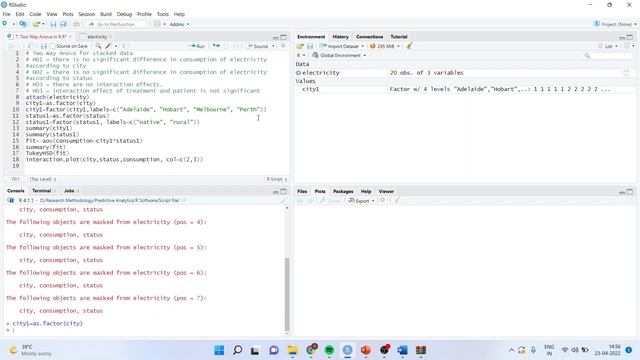This screenshot has width=640, height=360.
Task: Maximize the source editor pane
Action: click(x=284, y=37)
